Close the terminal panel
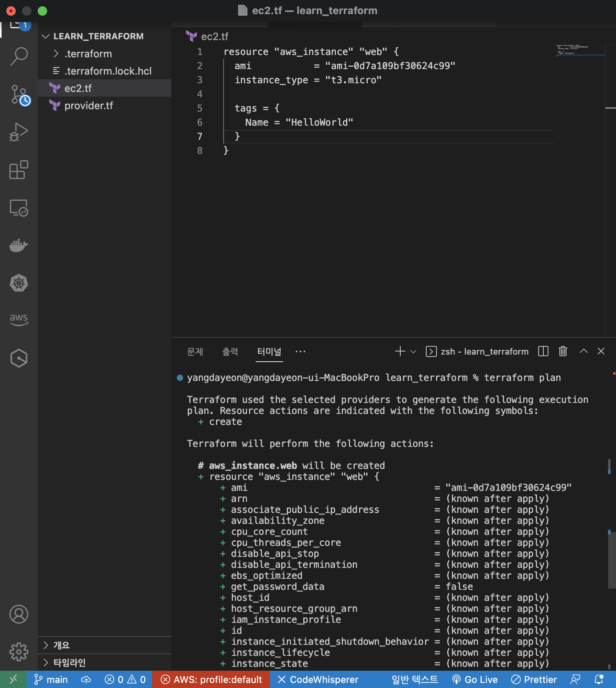 pos(601,351)
